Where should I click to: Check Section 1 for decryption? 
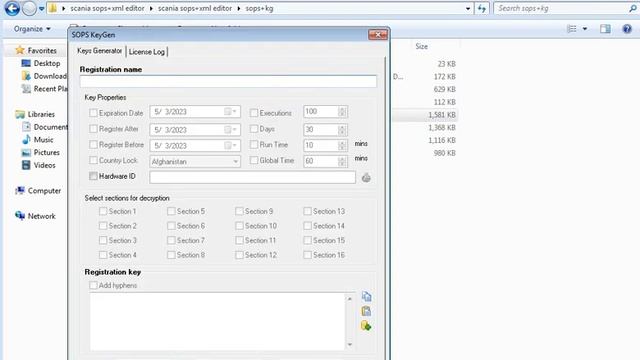[103, 211]
